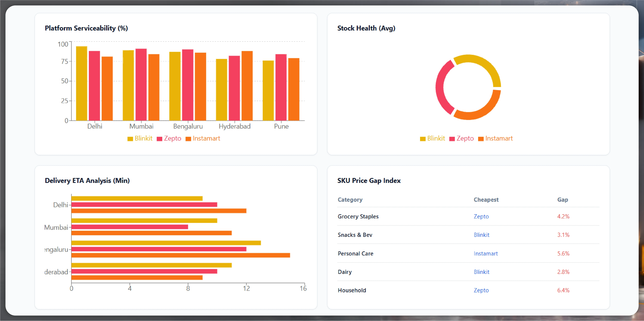The width and height of the screenshot is (644, 321).
Task: Open Blinkit link in Dairy row
Action: coord(481,272)
